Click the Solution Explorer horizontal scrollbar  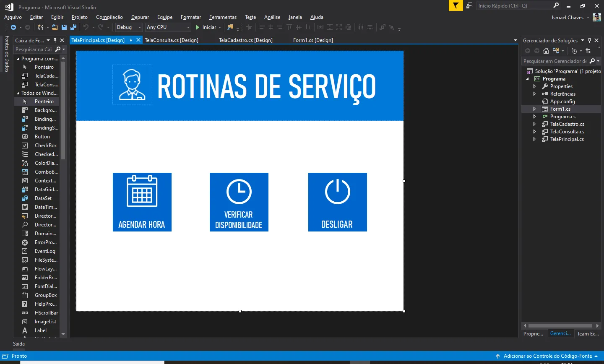[560, 325]
